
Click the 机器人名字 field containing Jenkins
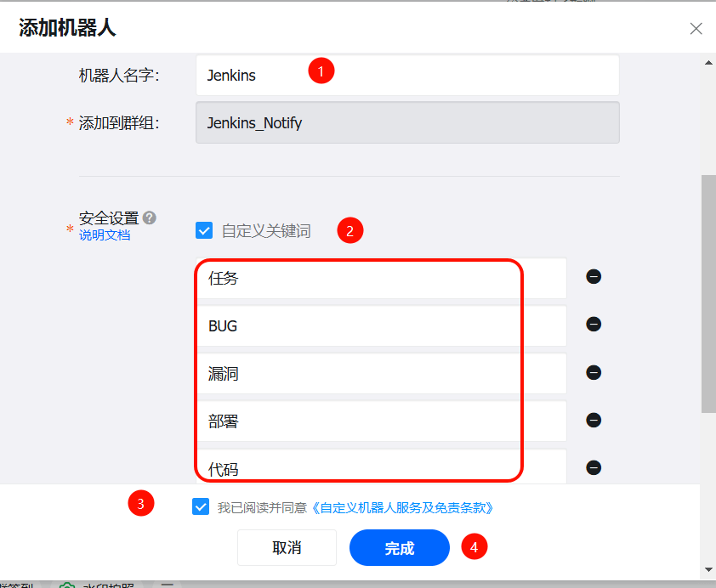pos(406,76)
